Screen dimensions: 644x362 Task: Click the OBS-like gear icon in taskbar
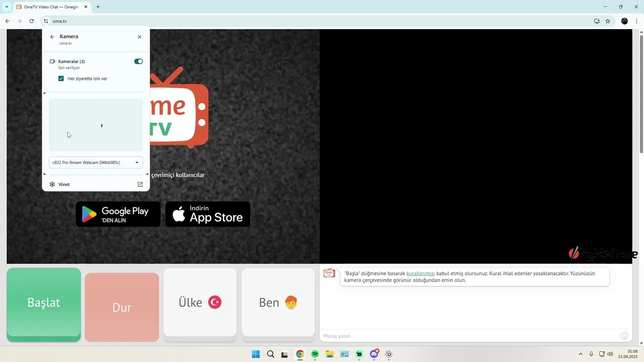[x=389, y=354]
